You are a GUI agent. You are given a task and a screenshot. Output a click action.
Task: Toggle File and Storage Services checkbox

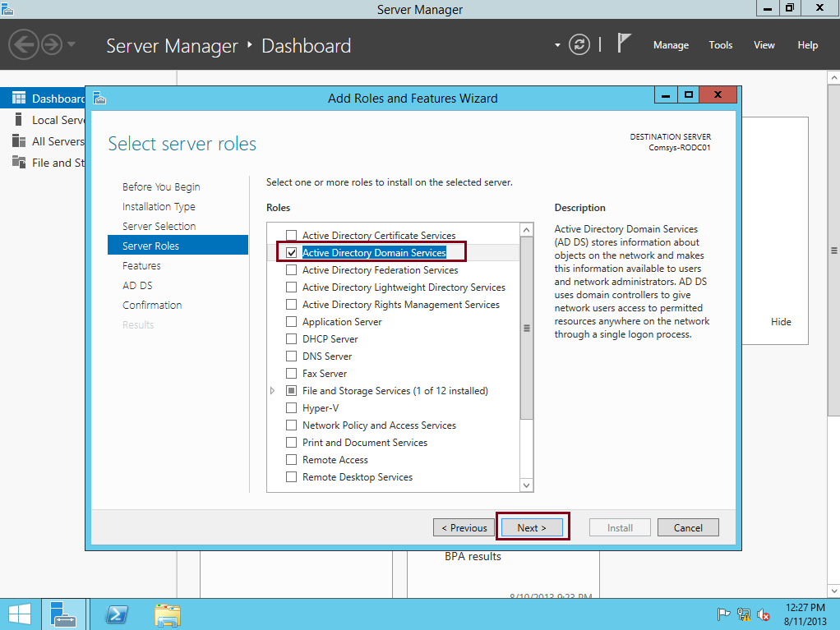point(292,391)
